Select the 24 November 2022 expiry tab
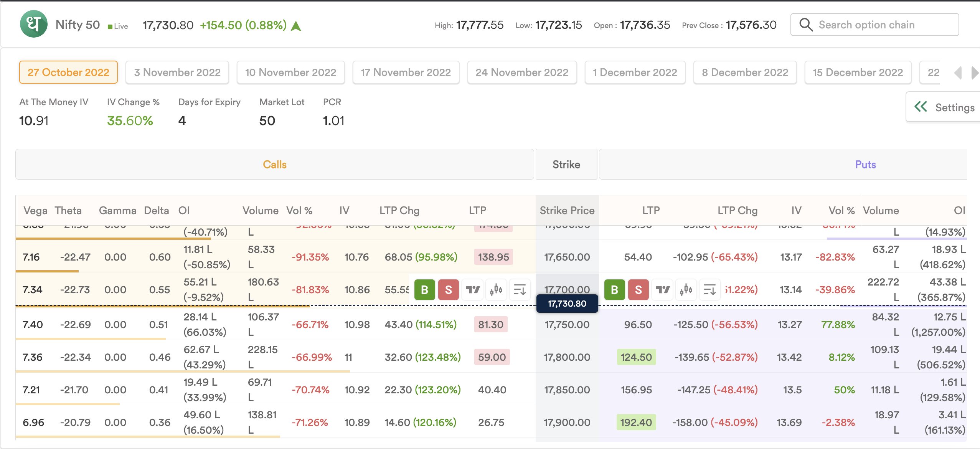Image resolution: width=980 pixels, height=449 pixels. [522, 72]
